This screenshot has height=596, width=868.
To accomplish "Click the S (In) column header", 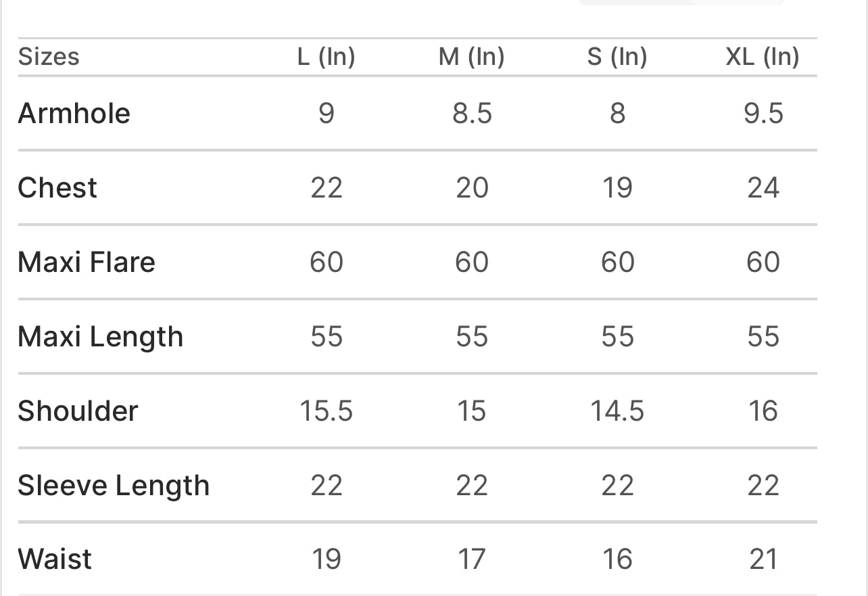I will click(617, 57).
